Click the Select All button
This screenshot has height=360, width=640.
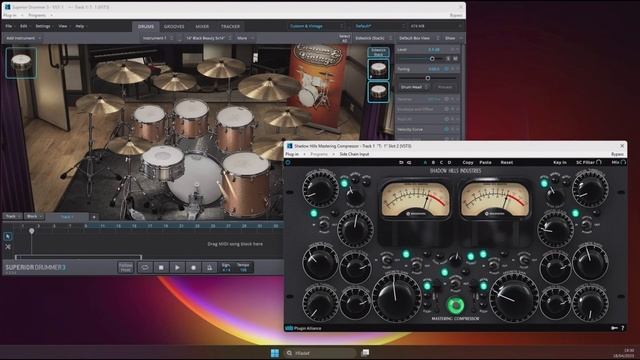(344, 38)
